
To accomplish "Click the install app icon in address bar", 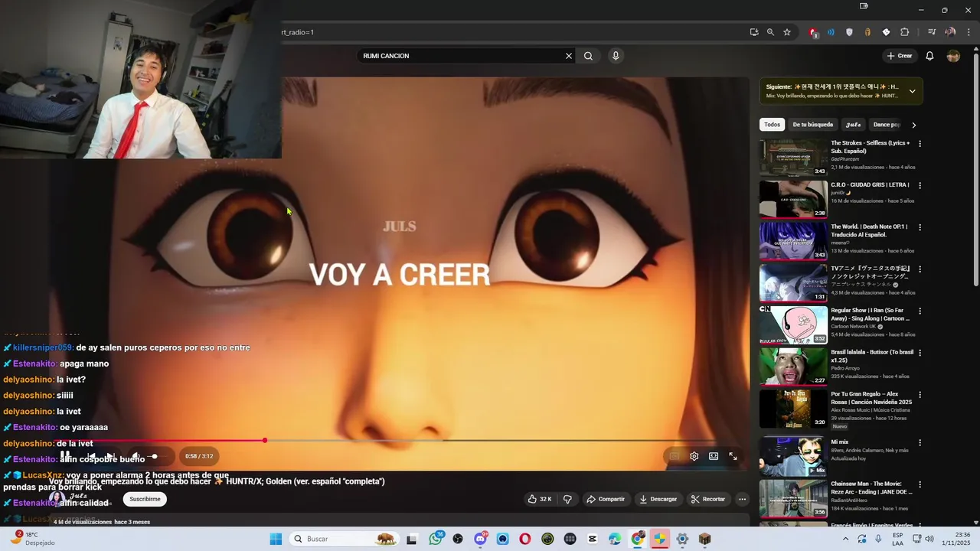I will [x=754, y=32].
